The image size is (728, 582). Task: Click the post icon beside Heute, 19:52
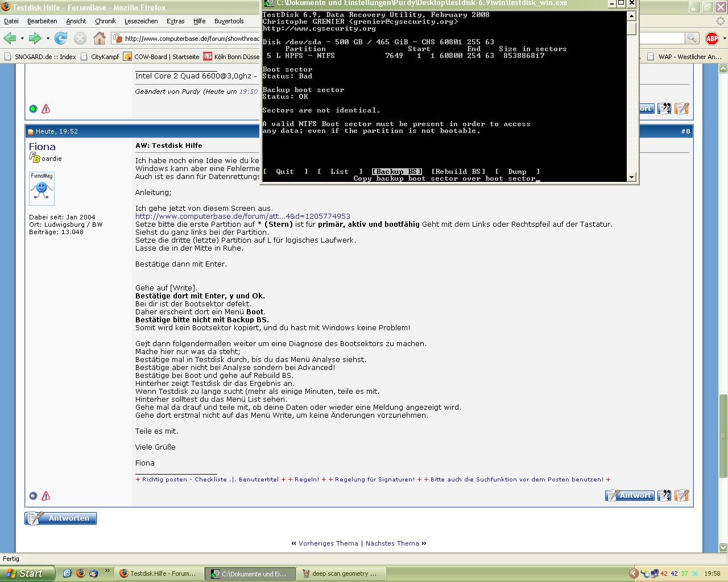click(x=31, y=132)
